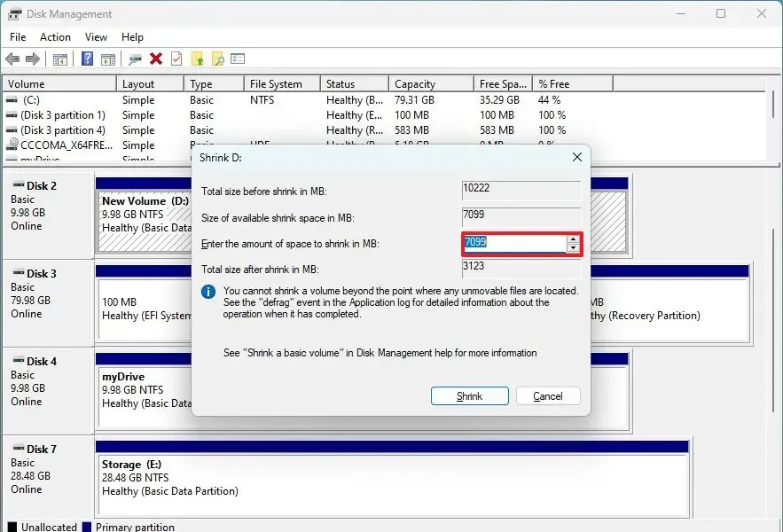Open the File menu
Image resolution: width=783 pixels, height=532 pixels.
click(18, 37)
